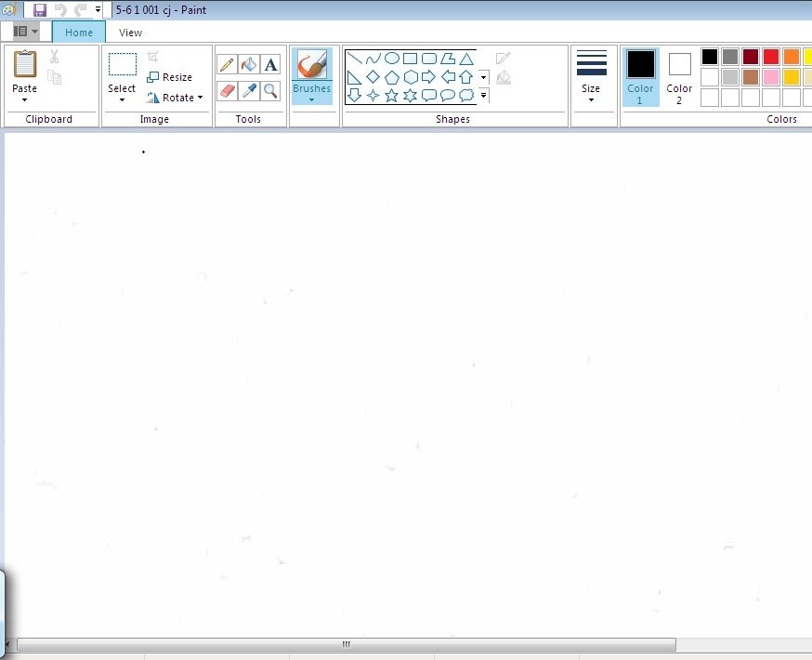Activate the Color 2 background button
Viewport: 812px width, 660px height.
pyautogui.click(x=679, y=78)
